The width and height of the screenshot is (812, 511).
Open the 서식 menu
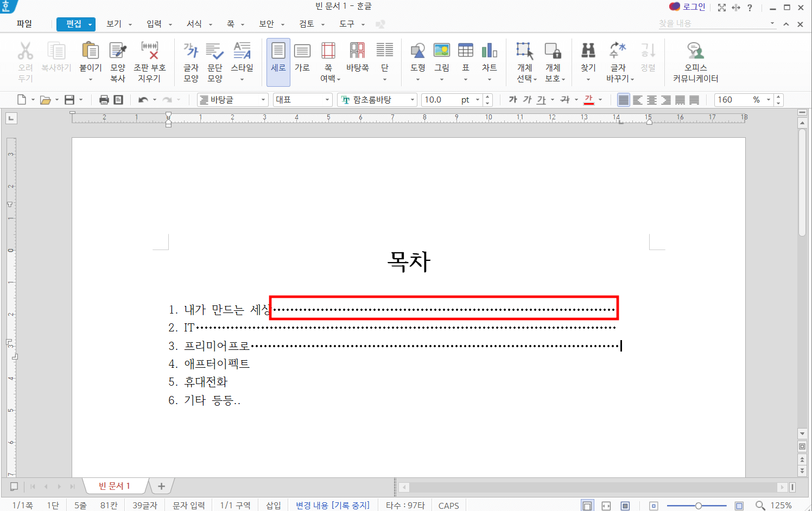(x=196, y=24)
